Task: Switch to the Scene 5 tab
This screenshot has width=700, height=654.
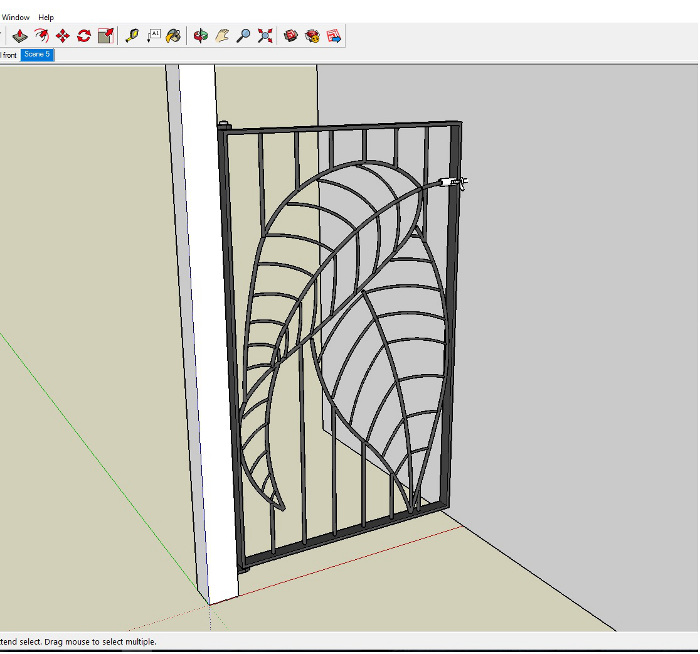Action: (37, 55)
